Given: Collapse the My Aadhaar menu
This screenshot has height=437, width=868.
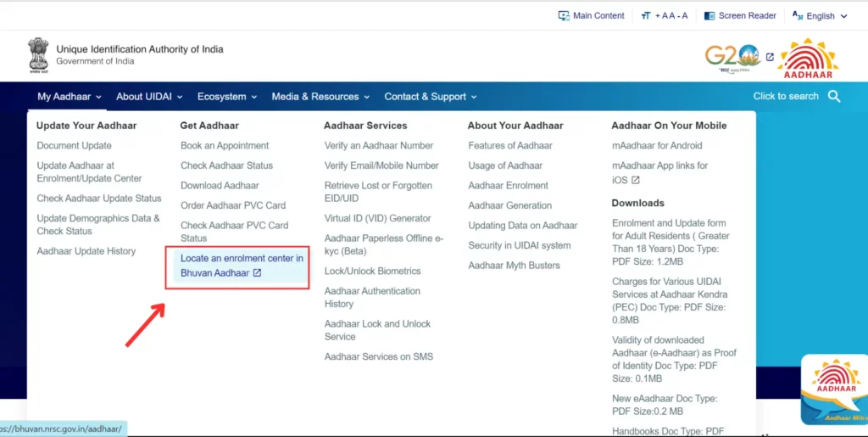Looking at the screenshot, I should click(70, 97).
